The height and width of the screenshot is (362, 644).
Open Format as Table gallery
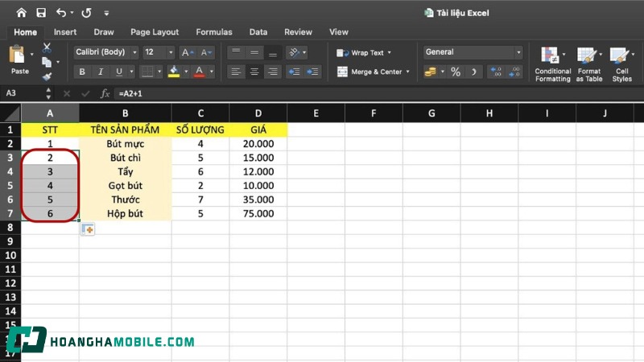(x=589, y=64)
